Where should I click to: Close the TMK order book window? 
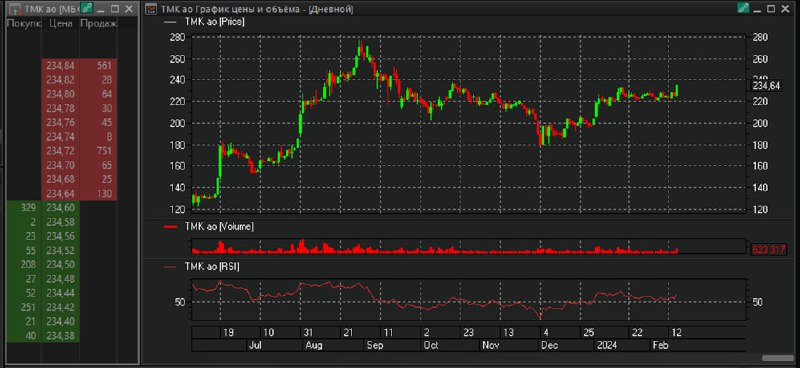[129, 9]
